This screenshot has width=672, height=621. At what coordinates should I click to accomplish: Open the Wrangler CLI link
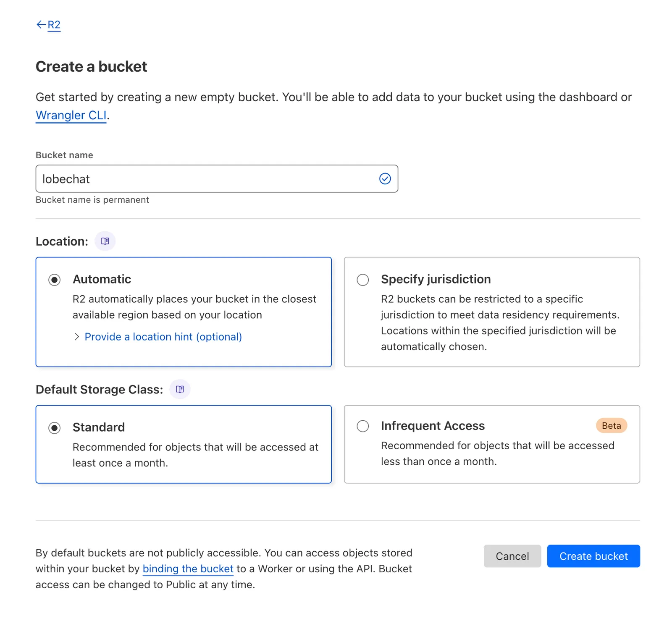tap(70, 115)
